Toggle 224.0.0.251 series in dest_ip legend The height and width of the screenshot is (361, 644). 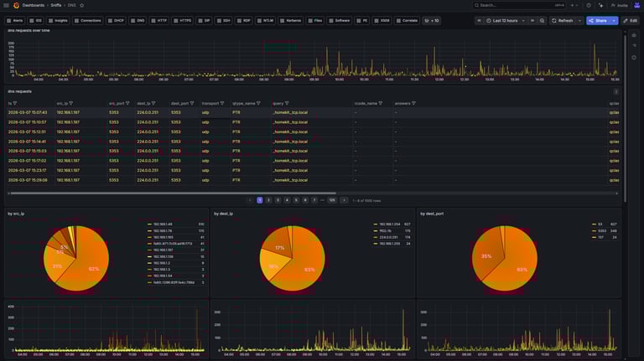click(389, 237)
